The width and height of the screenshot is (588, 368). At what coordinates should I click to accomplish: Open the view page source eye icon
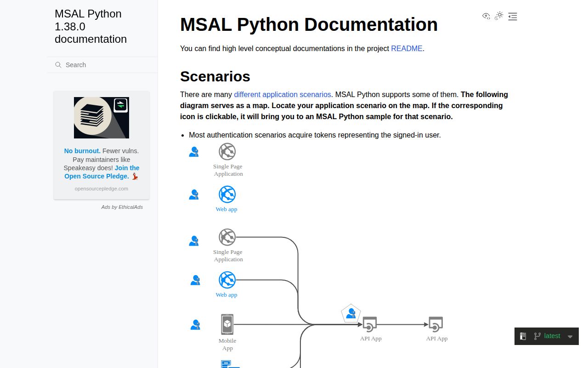(486, 16)
